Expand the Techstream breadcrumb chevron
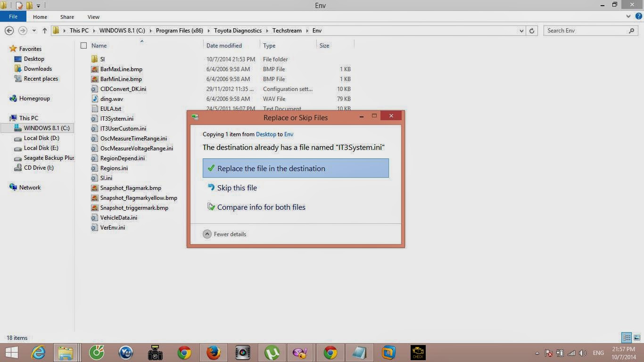The width and height of the screenshot is (644, 362). pyautogui.click(x=307, y=31)
